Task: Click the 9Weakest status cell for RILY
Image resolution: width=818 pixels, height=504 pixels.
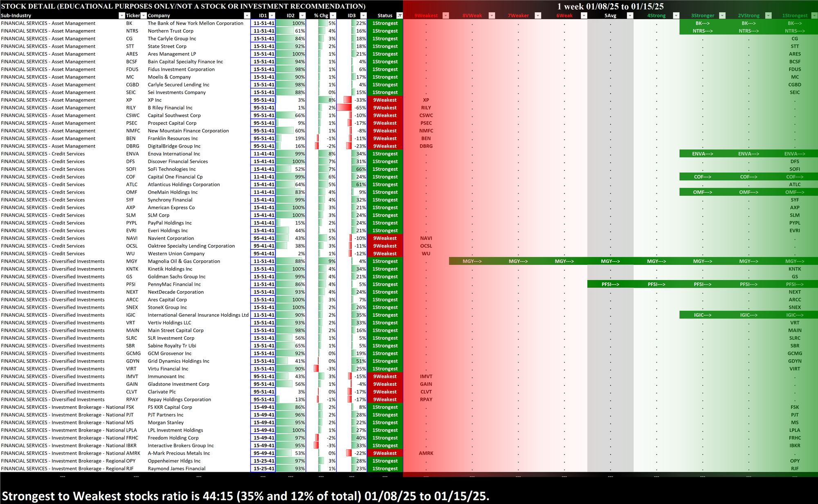Action: (385, 108)
